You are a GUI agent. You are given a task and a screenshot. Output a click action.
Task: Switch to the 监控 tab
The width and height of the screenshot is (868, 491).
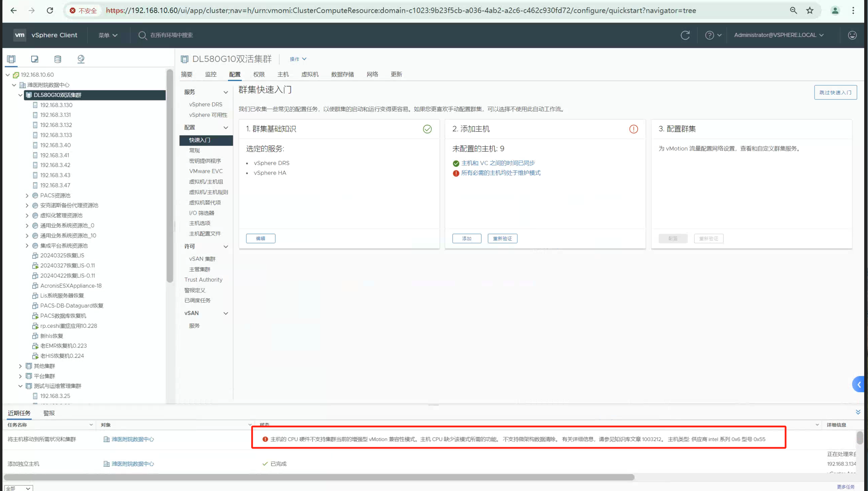[210, 74]
